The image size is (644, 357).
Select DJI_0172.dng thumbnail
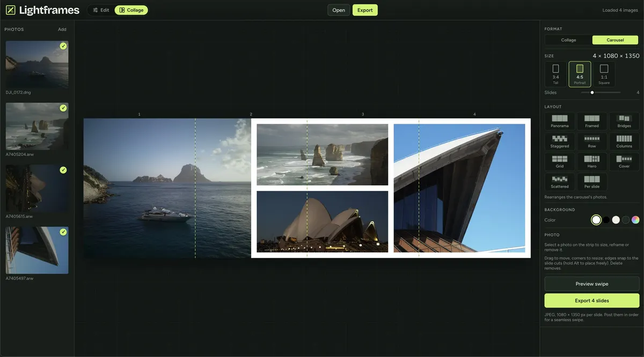click(37, 64)
